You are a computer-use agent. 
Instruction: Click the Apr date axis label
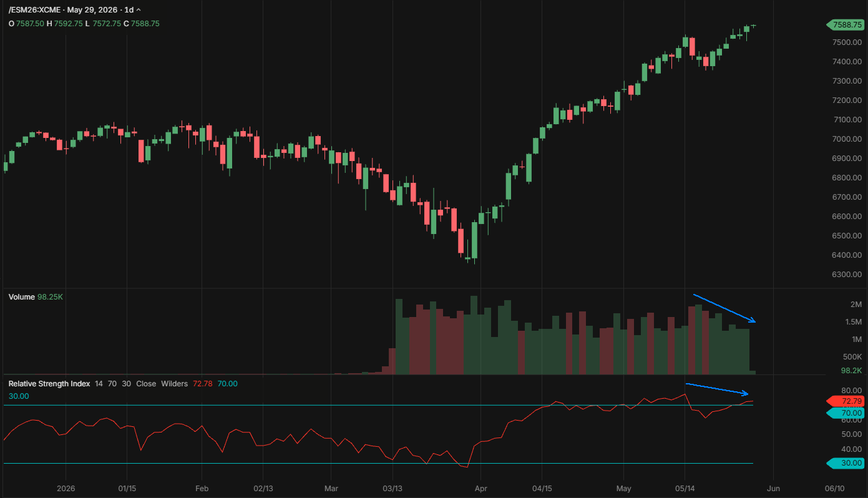point(480,489)
